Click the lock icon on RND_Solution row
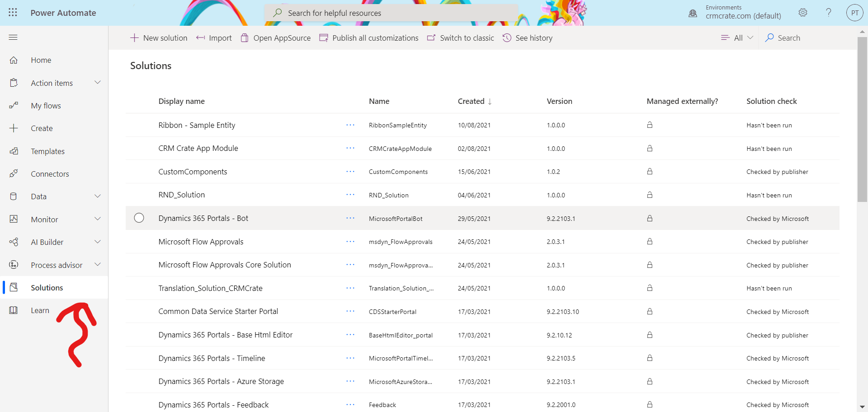The width and height of the screenshot is (868, 412). [x=650, y=195]
